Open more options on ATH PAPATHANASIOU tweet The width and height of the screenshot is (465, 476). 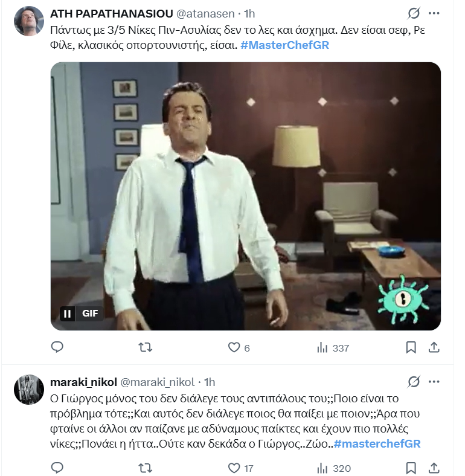click(434, 13)
